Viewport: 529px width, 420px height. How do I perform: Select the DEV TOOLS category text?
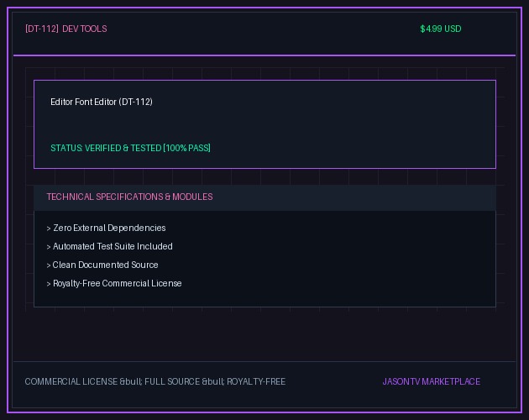85,29
